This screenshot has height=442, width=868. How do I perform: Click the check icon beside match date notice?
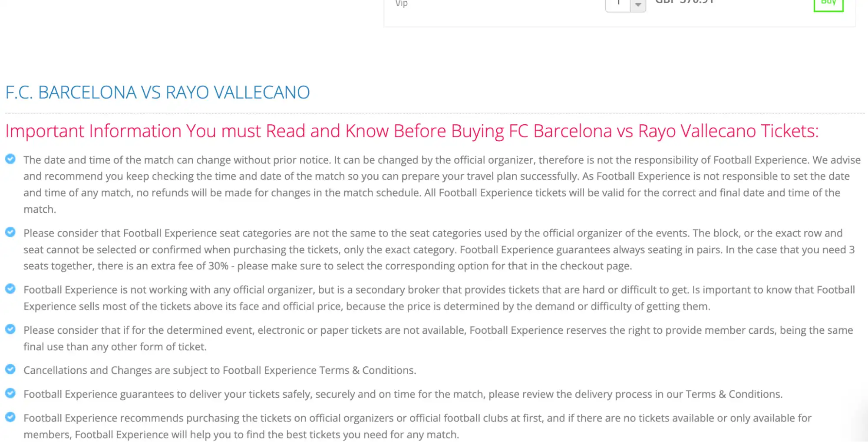click(10, 159)
